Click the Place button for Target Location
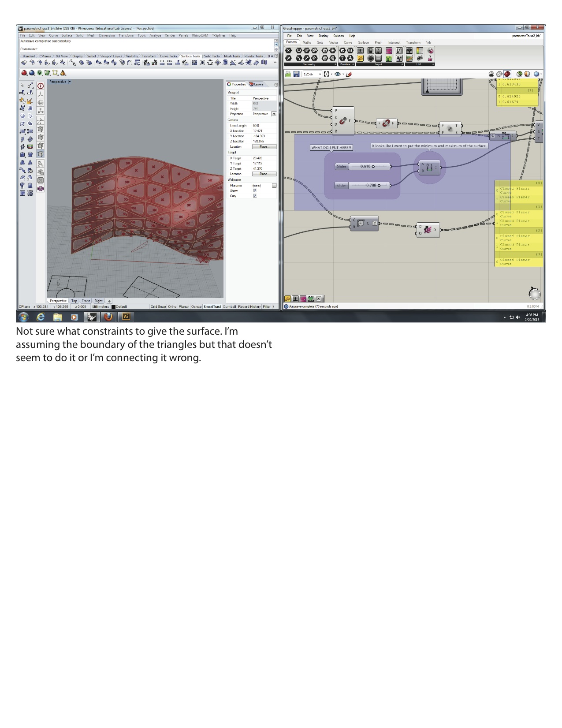 [x=264, y=174]
